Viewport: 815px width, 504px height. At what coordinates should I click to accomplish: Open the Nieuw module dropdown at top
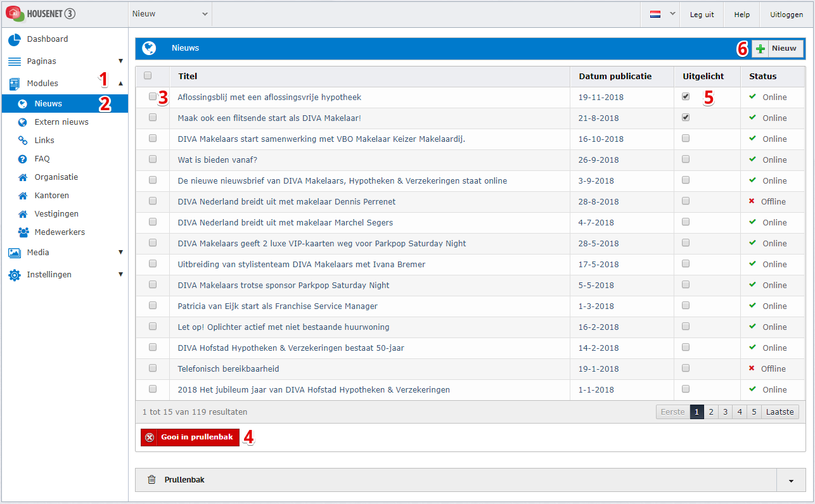point(170,14)
